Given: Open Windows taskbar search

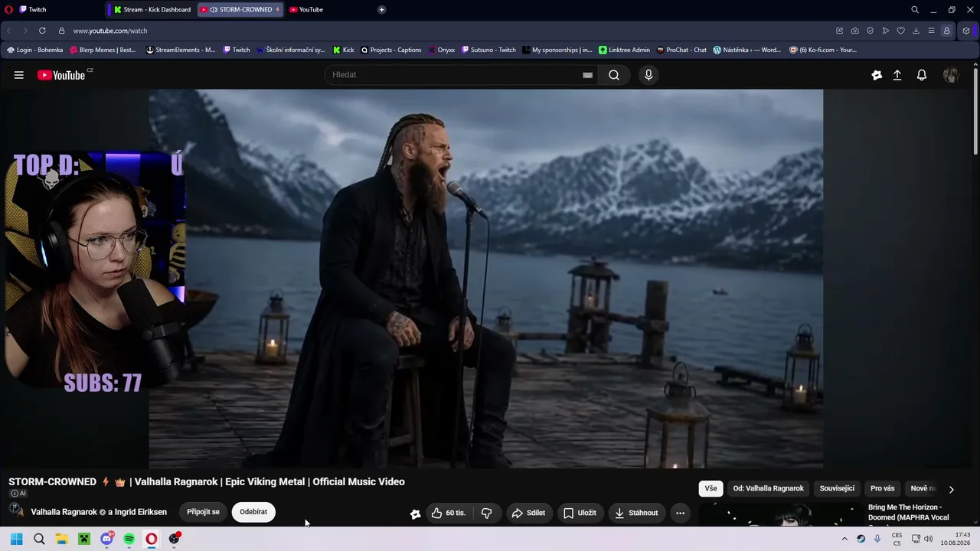Looking at the screenshot, I should click(x=39, y=539).
